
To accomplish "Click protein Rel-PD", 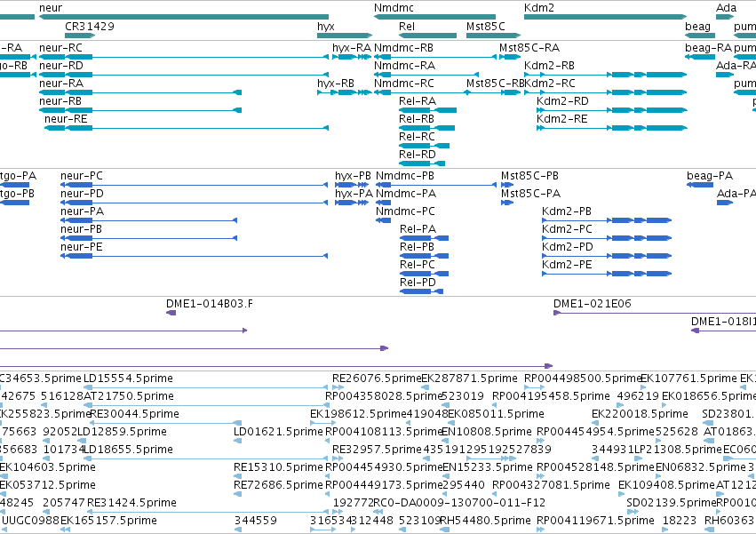I will coord(418,283).
